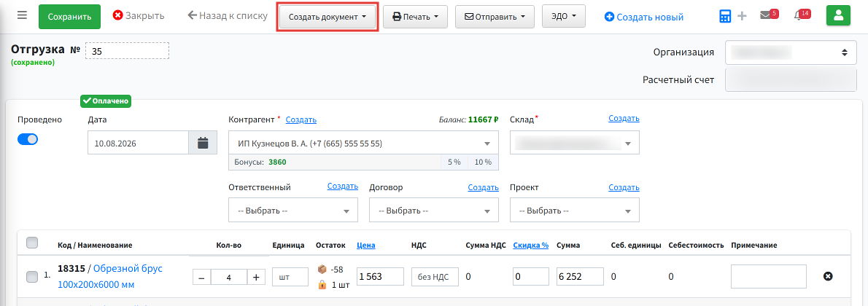Open the calendar date picker icon
868x306 pixels.
pyautogui.click(x=204, y=143)
